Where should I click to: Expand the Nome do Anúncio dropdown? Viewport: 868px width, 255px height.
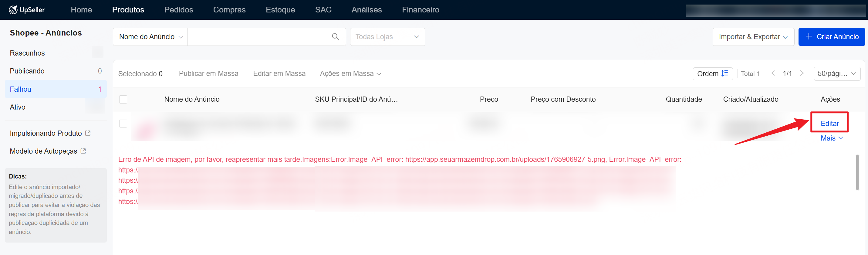150,37
